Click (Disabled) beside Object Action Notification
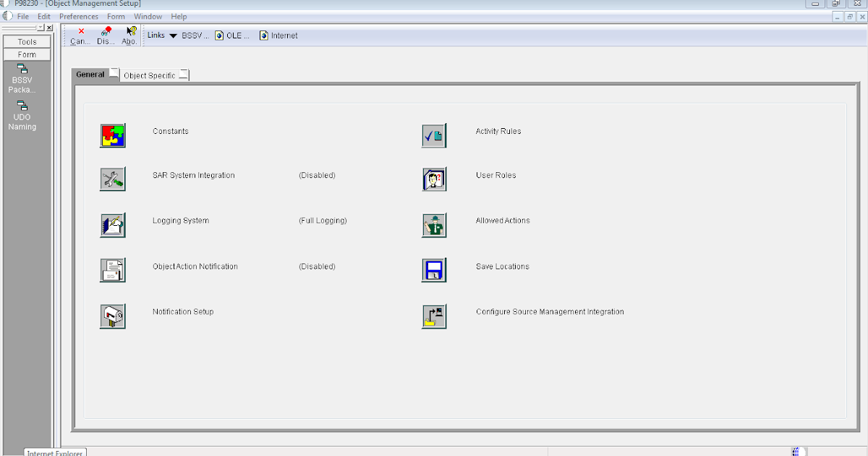This screenshot has height=456, width=868. pyautogui.click(x=317, y=266)
